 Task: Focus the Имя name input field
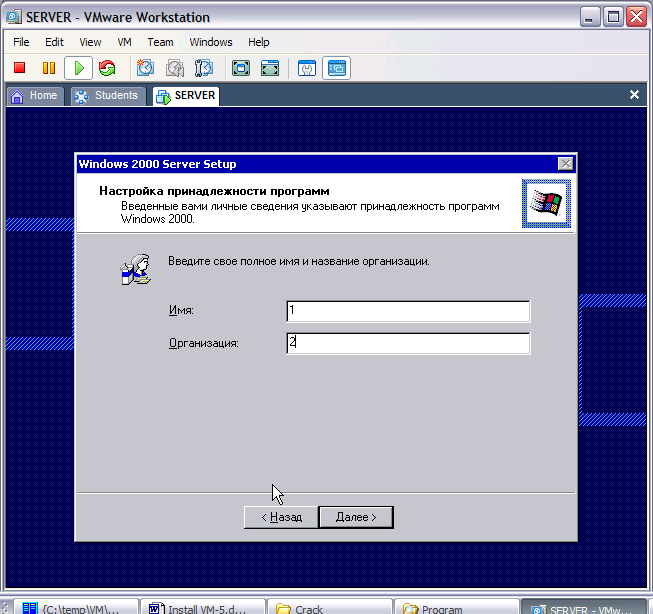[408, 311]
